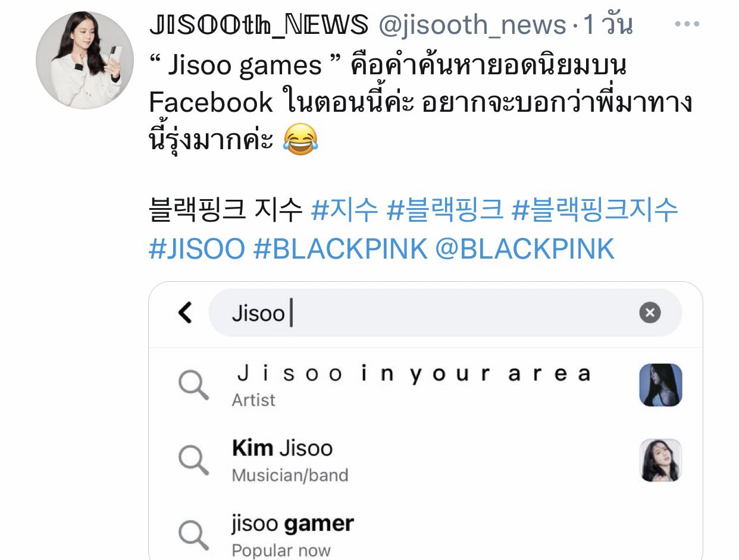Open the Jisoo in your area artist thumbnail
Image resolution: width=739 pixels, height=560 pixels.
660,385
